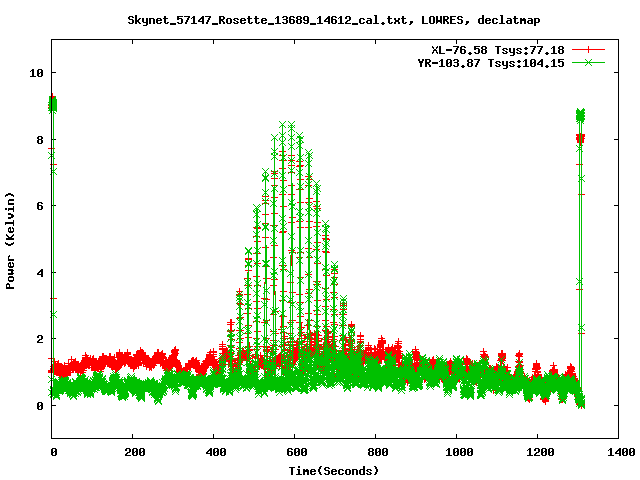Screen dimensions: 640x480
Task: Click the y-axis tick label 8
Action: 40,140
